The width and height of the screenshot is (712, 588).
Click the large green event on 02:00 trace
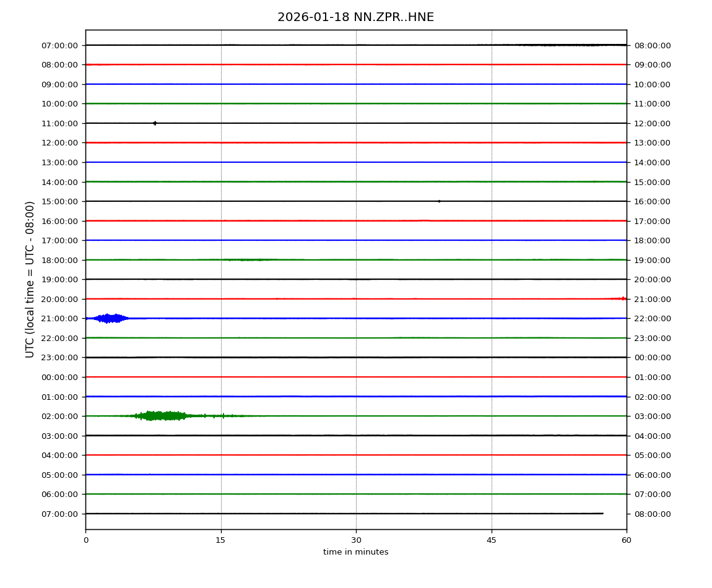[x=161, y=415]
